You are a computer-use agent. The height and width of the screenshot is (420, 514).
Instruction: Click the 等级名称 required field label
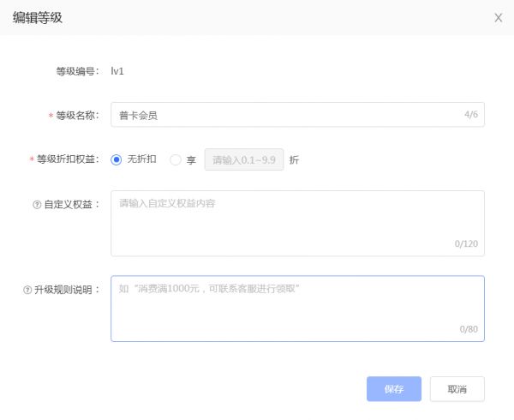coord(77,115)
